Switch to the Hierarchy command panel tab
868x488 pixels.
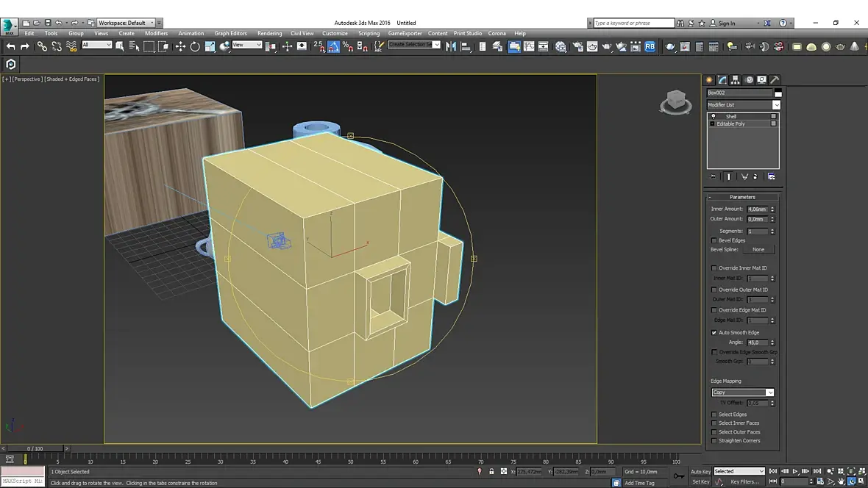[736, 80]
